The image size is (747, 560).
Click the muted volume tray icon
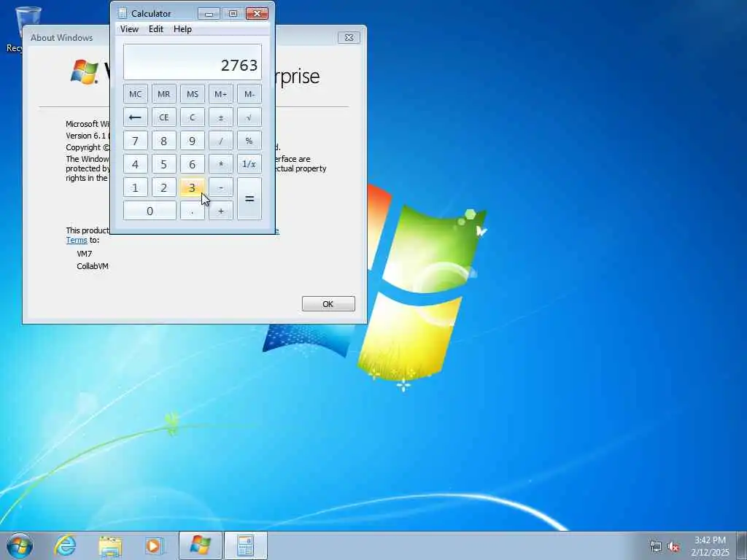673,547
